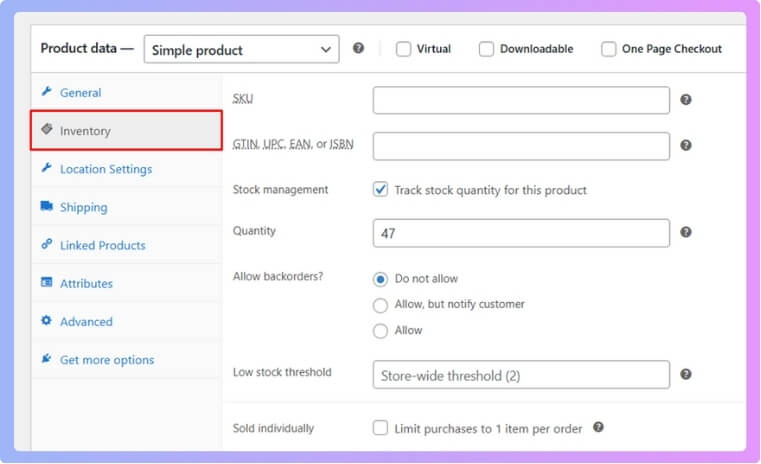
Task: Click the list icon beside Attributes
Action: [47, 282]
